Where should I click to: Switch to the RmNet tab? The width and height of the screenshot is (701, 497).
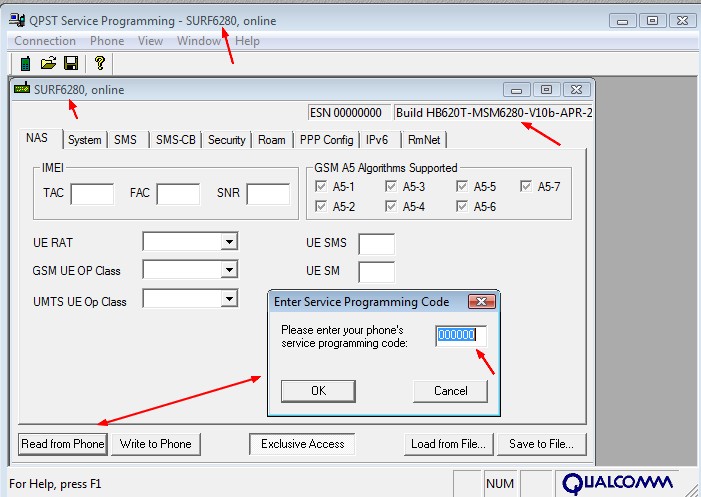click(424, 140)
